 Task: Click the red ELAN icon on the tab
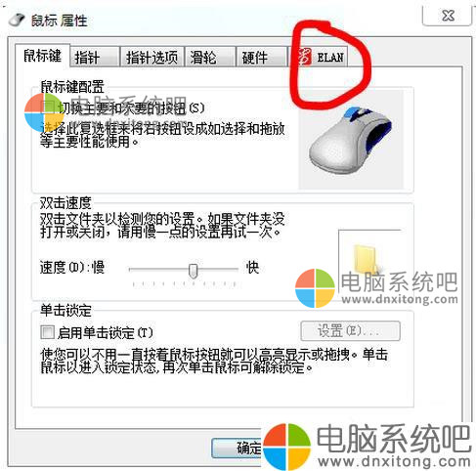click(x=305, y=57)
